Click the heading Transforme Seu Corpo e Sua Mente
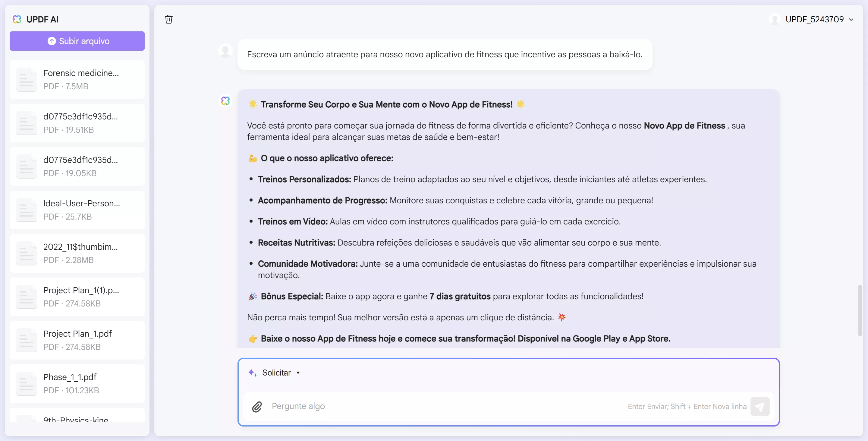 point(386,104)
